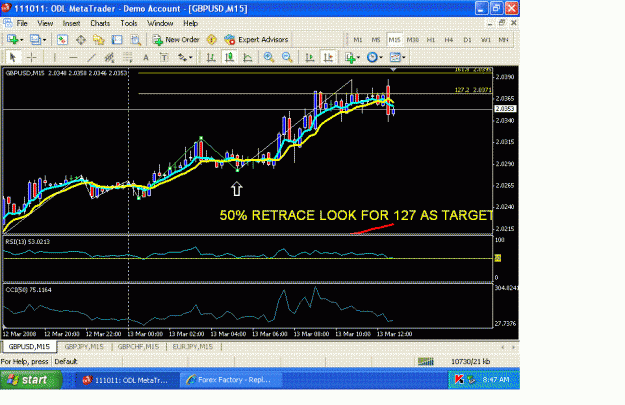Open the Terminal window icon
Viewport: 625px width, 405px height.
pos(117,39)
